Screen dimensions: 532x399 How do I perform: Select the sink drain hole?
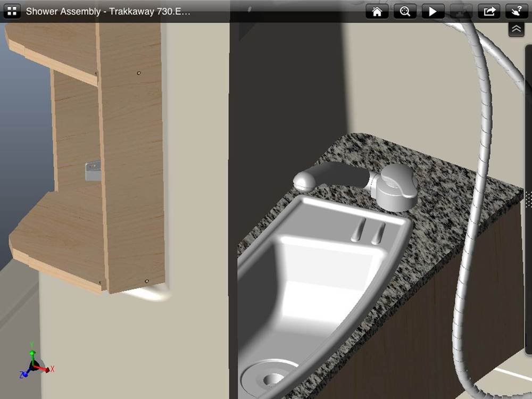point(272,379)
